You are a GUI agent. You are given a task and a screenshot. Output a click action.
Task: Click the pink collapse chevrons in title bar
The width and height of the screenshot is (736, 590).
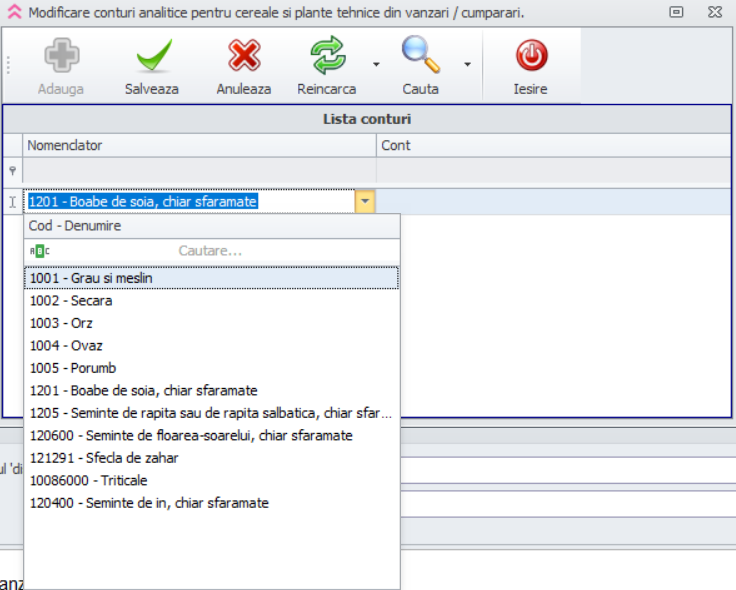[x=14, y=13]
